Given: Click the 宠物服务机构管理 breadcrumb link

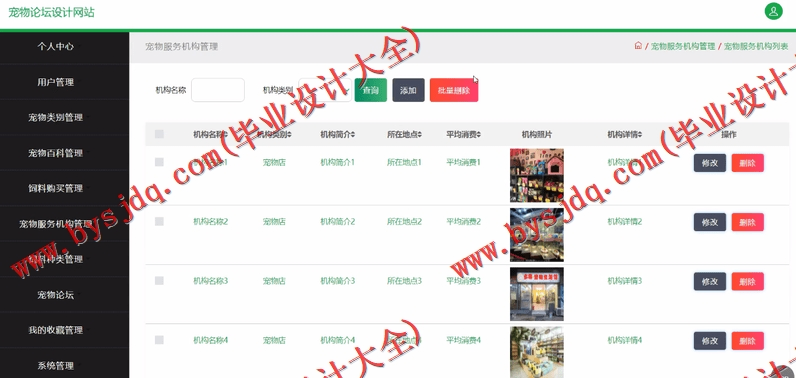Looking at the screenshot, I should pyautogui.click(x=683, y=46).
